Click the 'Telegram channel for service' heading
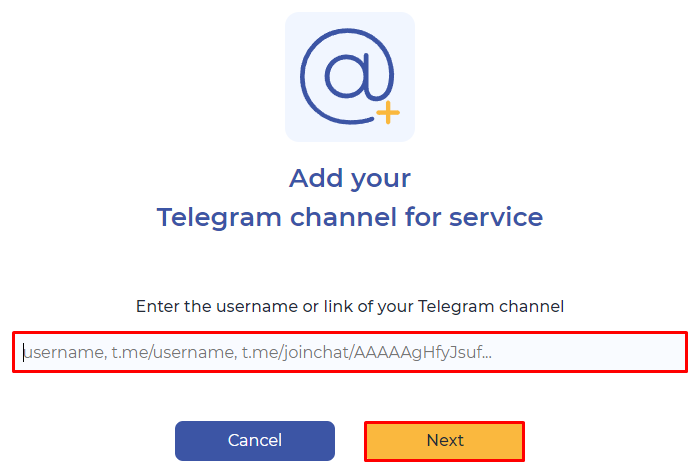The height and width of the screenshot is (472, 697). [x=350, y=217]
